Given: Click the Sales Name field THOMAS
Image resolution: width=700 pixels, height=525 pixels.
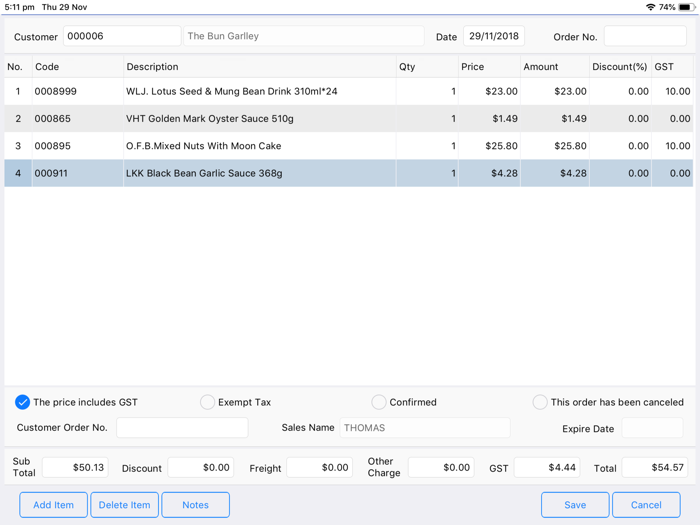Looking at the screenshot, I should pos(424,428).
